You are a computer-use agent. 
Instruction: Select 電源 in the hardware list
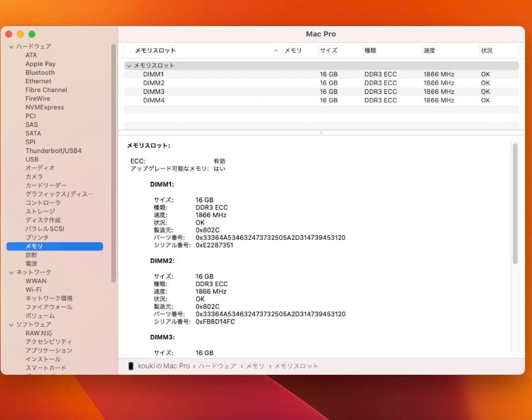pyautogui.click(x=31, y=263)
